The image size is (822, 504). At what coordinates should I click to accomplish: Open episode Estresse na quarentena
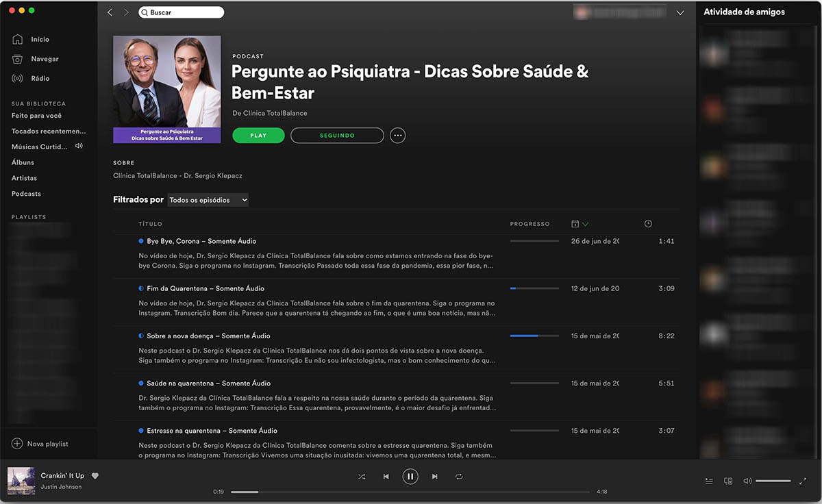[212, 431]
